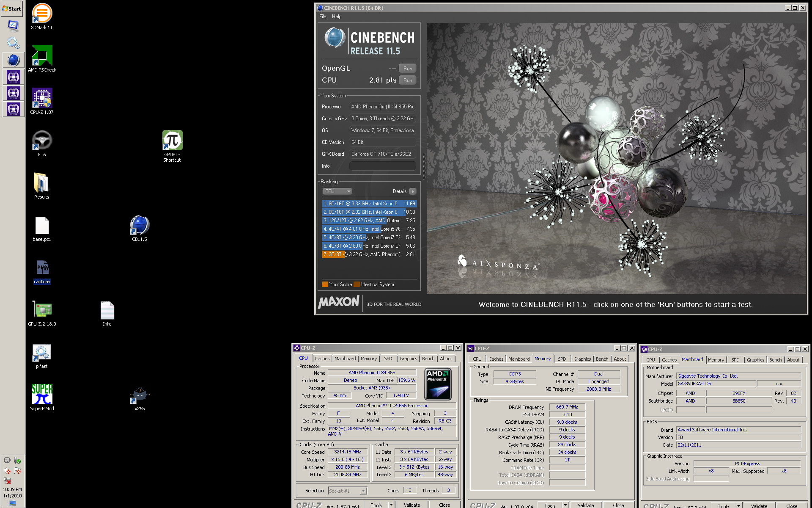Image resolution: width=812 pixels, height=508 pixels.
Task: Click the Tools button in first CPU-Z window
Action: (x=376, y=505)
